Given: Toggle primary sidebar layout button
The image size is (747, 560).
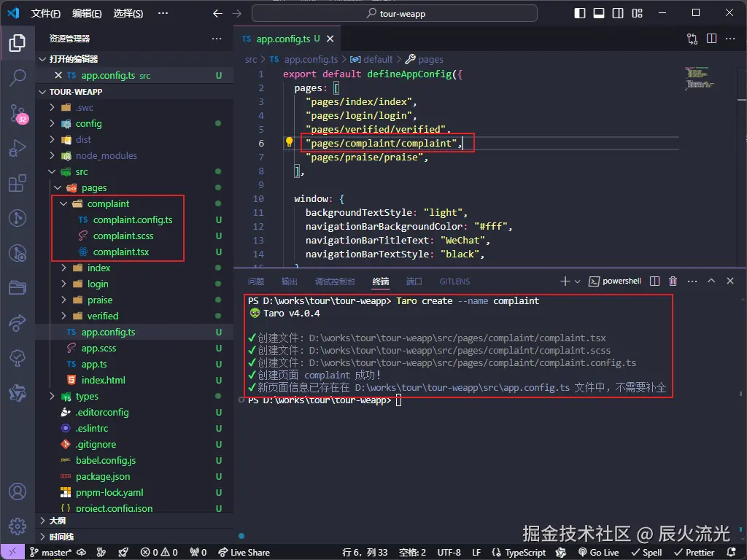Looking at the screenshot, I should (x=580, y=13).
